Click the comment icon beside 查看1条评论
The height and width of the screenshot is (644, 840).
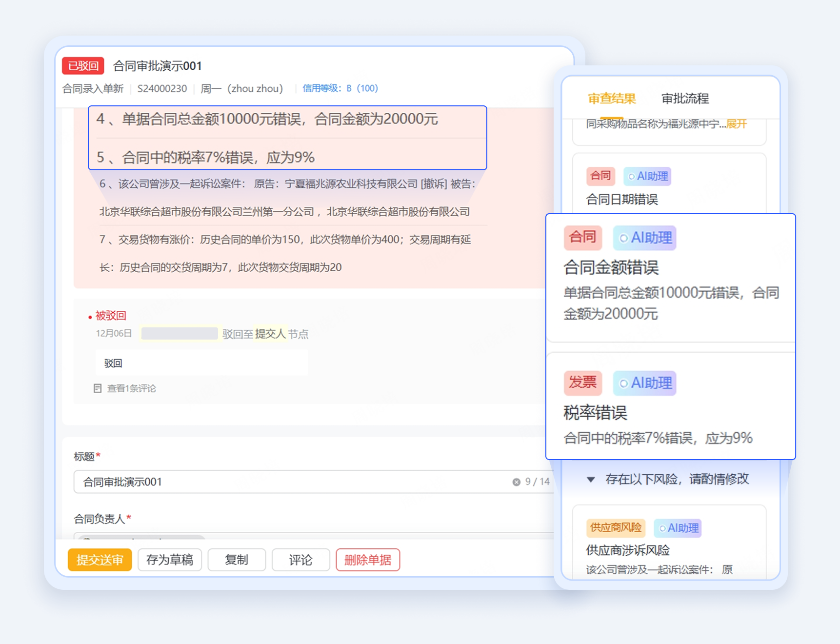(98, 388)
